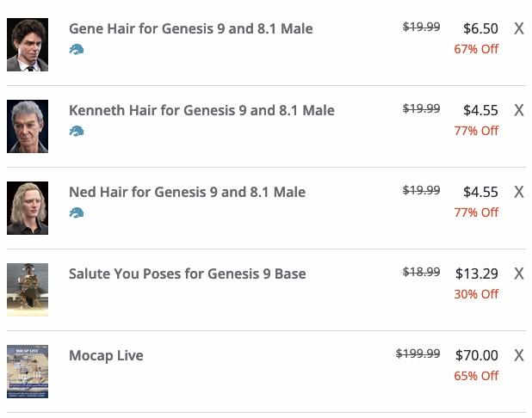Click blue icon under Kenneth Hair title
Viewport: 532px width, 418px height.
point(77,132)
